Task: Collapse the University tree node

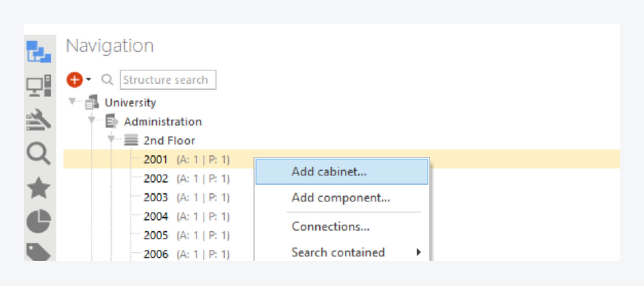Action: pos(72,101)
